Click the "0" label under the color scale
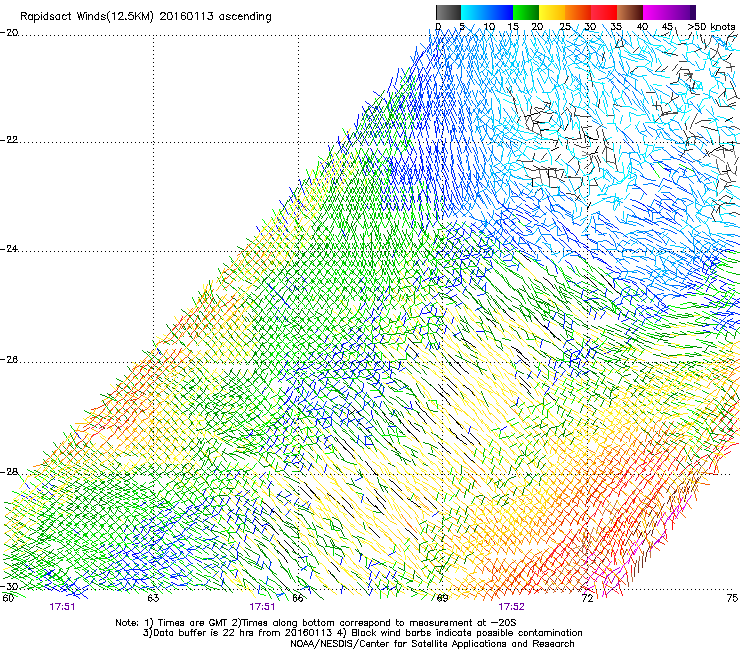Screen dimensions: 740x650 (x=438, y=26)
